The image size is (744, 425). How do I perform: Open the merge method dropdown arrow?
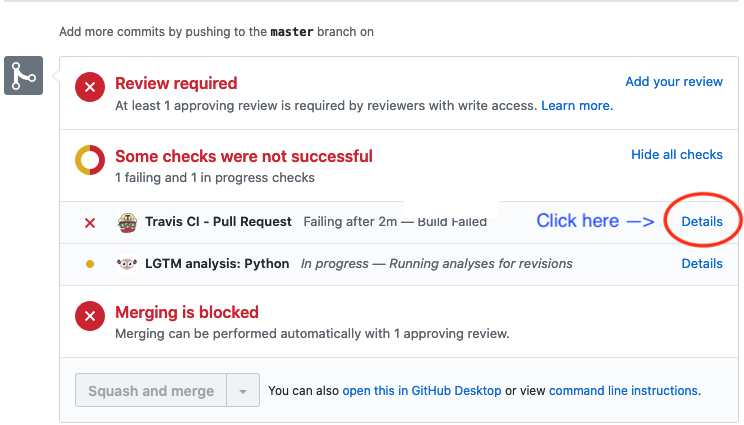[244, 391]
